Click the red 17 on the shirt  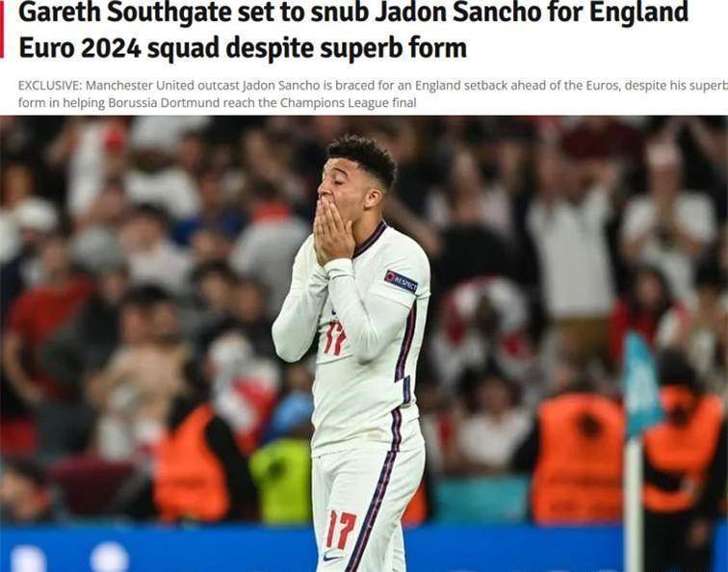pyautogui.click(x=335, y=338)
